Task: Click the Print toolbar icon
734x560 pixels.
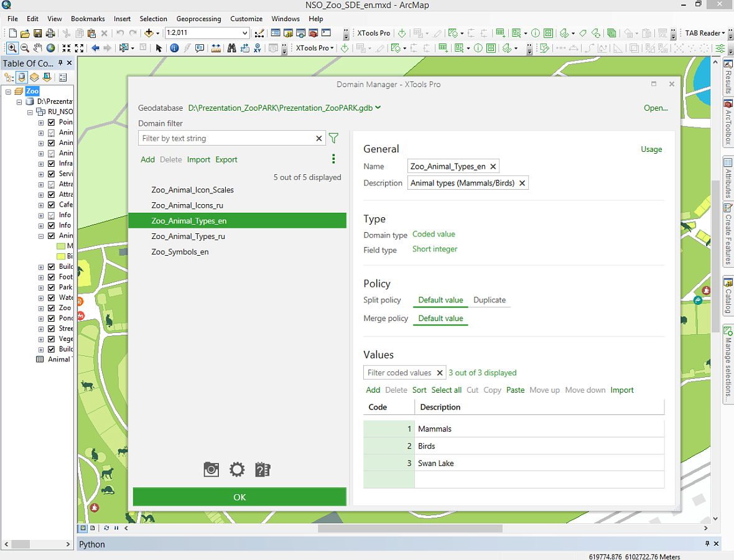Action: pyautogui.click(x=50, y=33)
